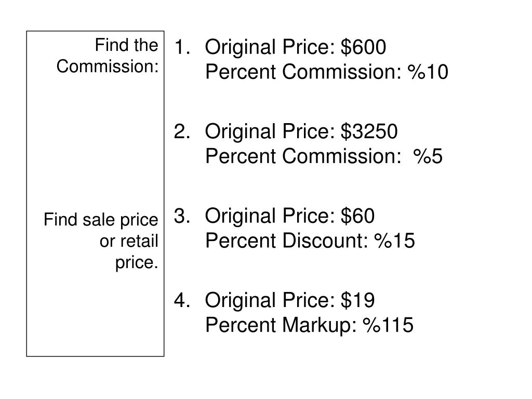Click the word 'Commission:' in the left box
Image resolution: width=532 pixels, height=399 pixels.
108,66
